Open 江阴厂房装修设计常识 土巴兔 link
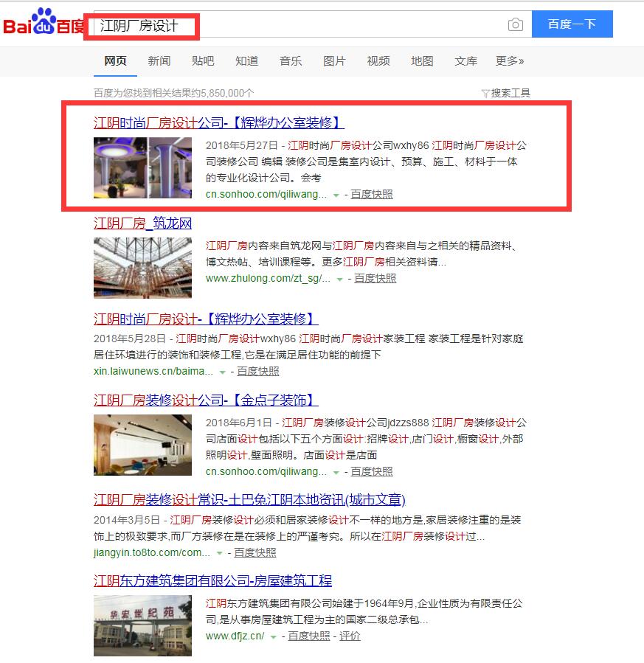The image size is (644, 663). click(x=249, y=500)
